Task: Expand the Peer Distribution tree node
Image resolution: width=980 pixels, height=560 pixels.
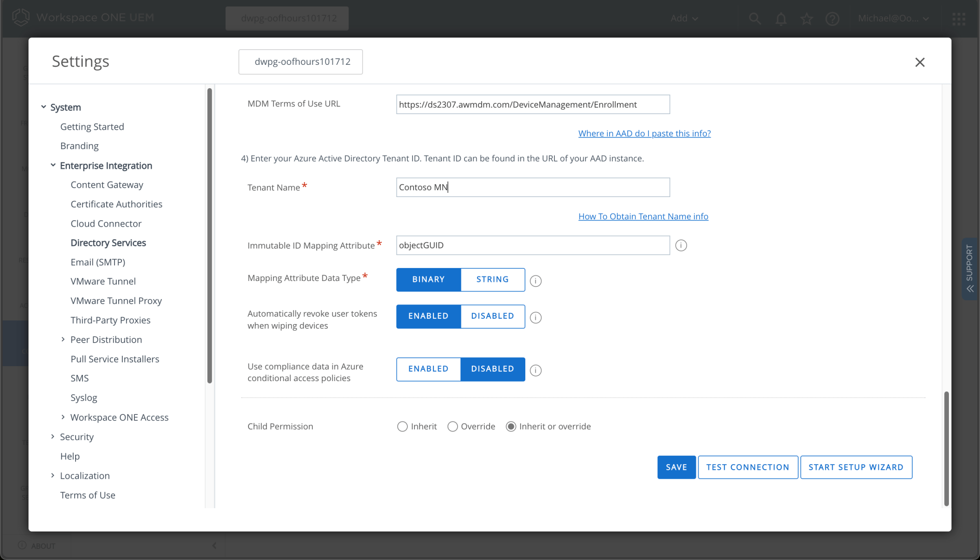Action: [x=63, y=340]
